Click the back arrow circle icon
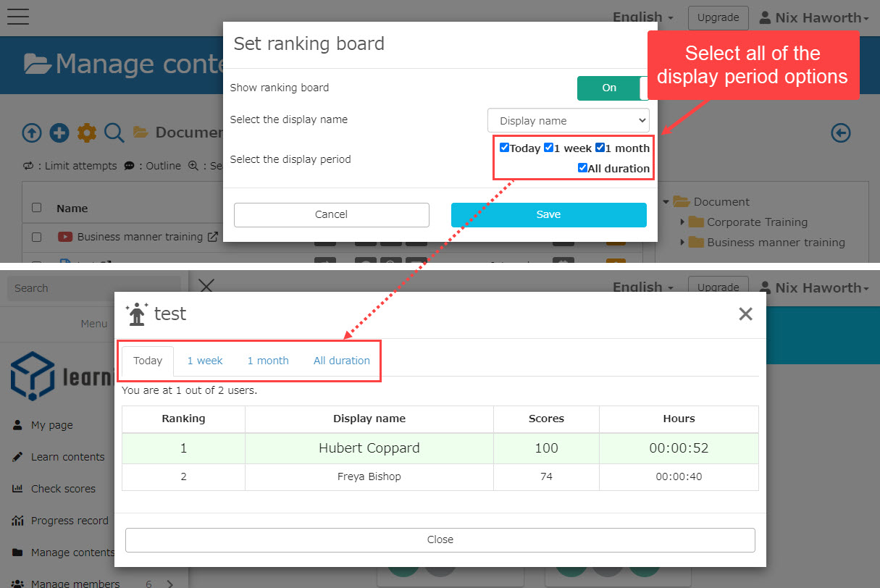The height and width of the screenshot is (588, 880). tap(840, 133)
